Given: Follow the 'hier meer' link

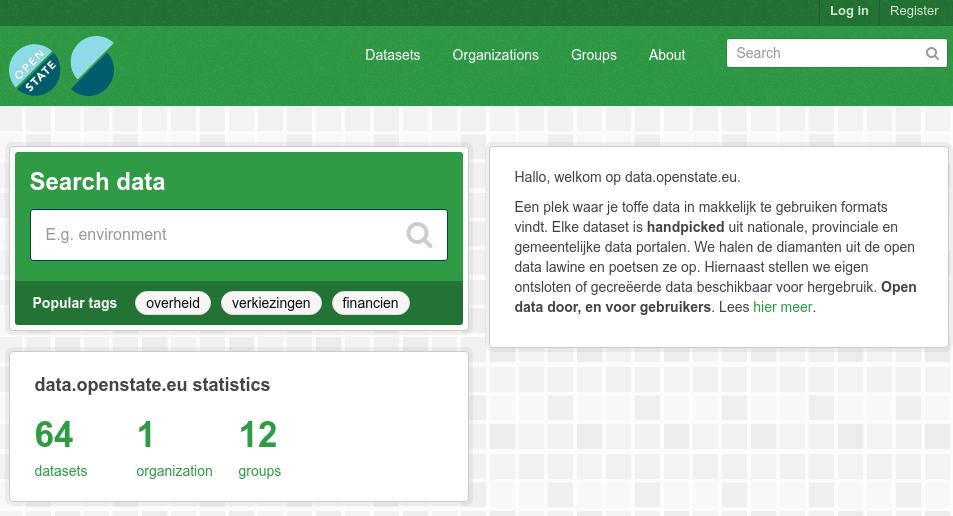Looking at the screenshot, I should pyautogui.click(x=782, y=307).
